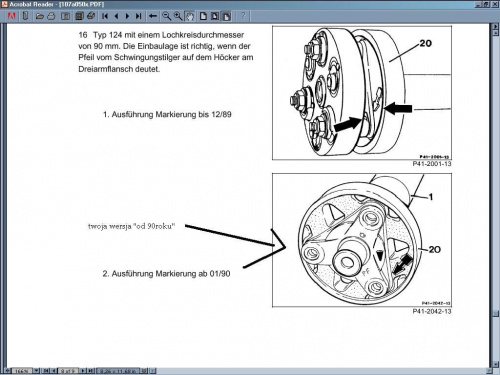Viewport: 500px width, 375px height.
Task: Advance to next page in toolbar
Action: point(127,16)
